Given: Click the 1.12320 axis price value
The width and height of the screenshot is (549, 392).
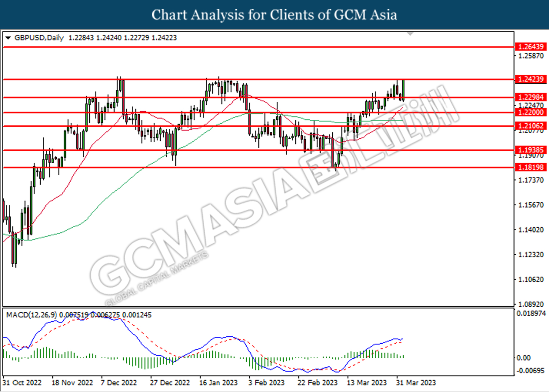Looking at the screenshot, I should coord(531,255).
